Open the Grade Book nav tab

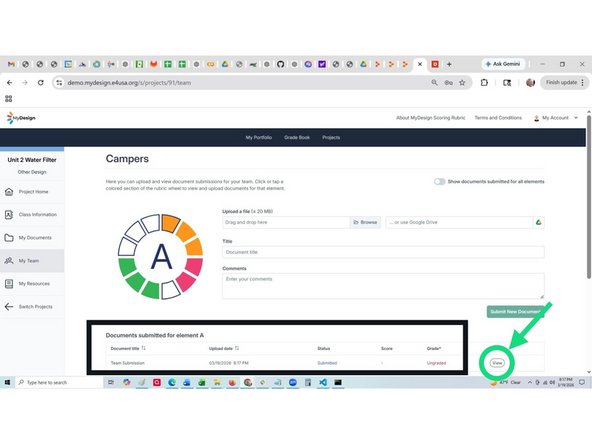coord(297,137)
